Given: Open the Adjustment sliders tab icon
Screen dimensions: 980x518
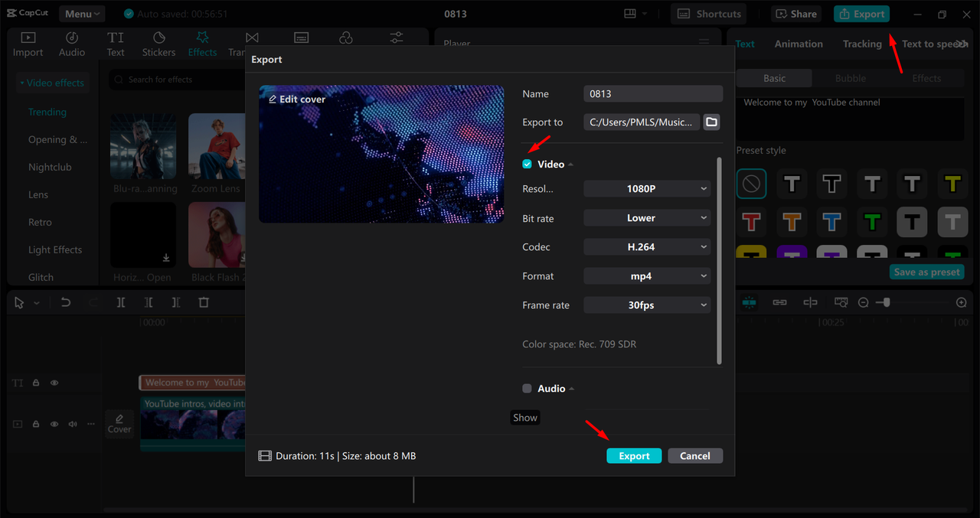Looking at the screenshot, I should pyautogui.click(x=397, y=37).
